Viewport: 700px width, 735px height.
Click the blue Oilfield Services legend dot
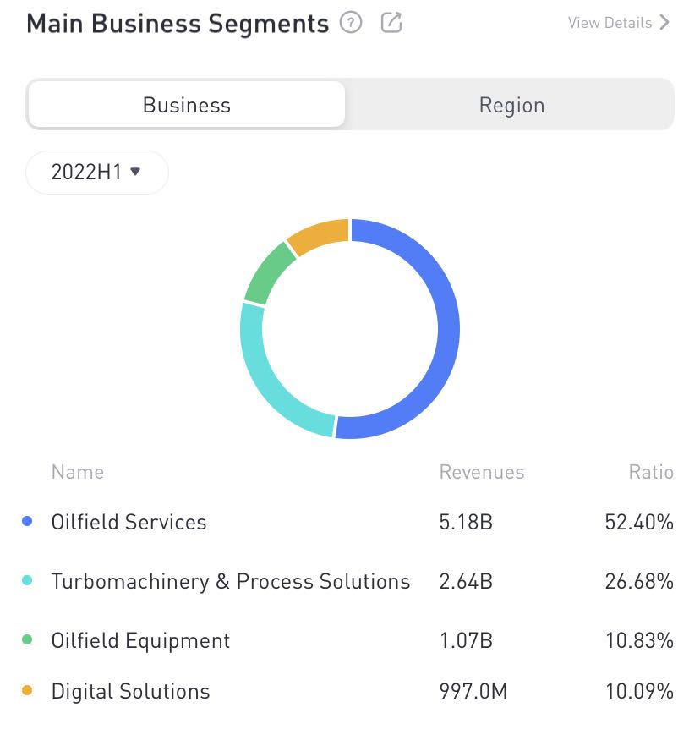tap(28, 522)
